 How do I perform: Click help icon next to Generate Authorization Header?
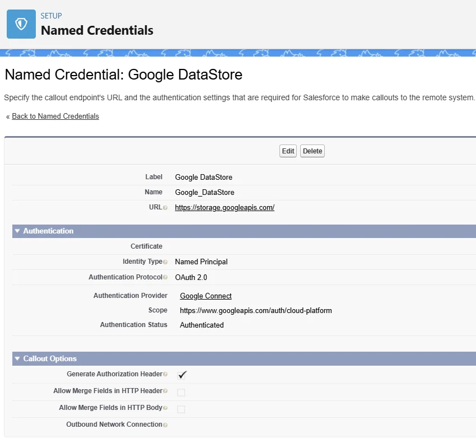point(165,374)
